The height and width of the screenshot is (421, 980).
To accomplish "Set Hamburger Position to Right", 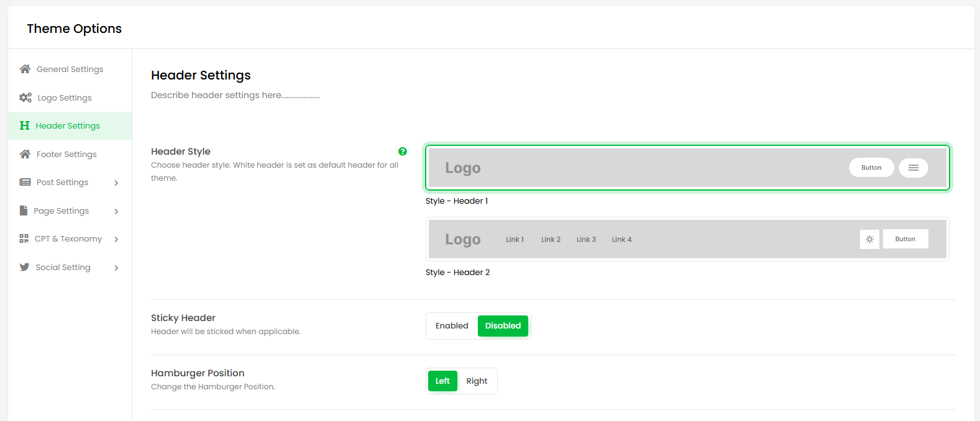I will pyautogui.click(x=477, y=381).
